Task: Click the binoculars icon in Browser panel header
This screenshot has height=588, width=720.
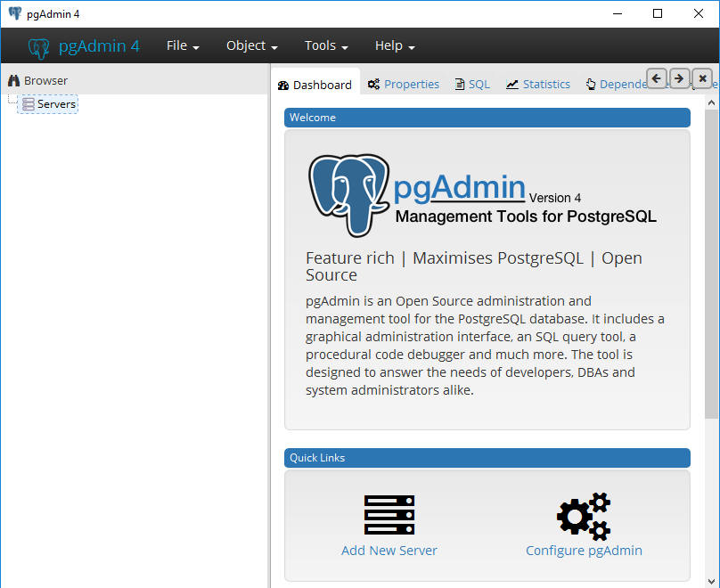Action: click(13, 81)
